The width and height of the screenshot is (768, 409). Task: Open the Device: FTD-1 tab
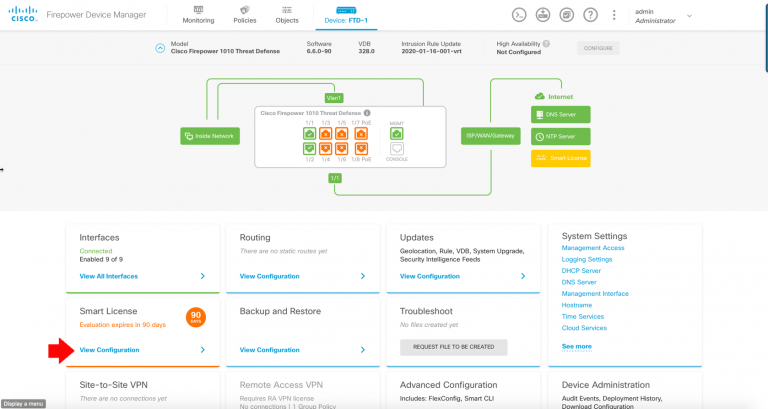(x=346, y=15)
